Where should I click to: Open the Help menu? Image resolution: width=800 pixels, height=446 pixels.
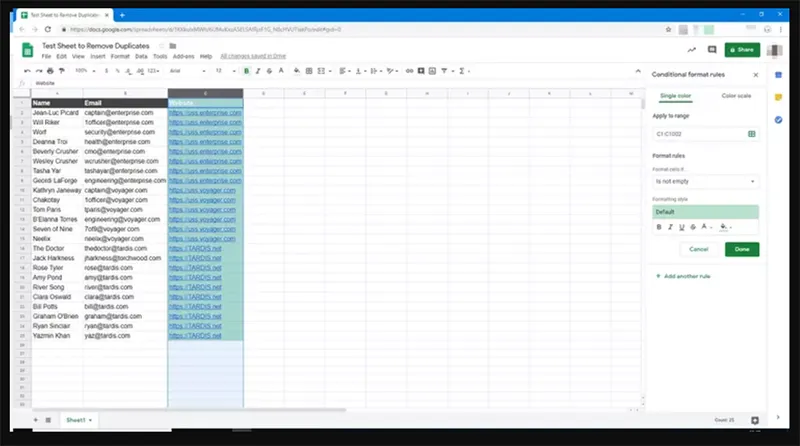coord(206,56)
